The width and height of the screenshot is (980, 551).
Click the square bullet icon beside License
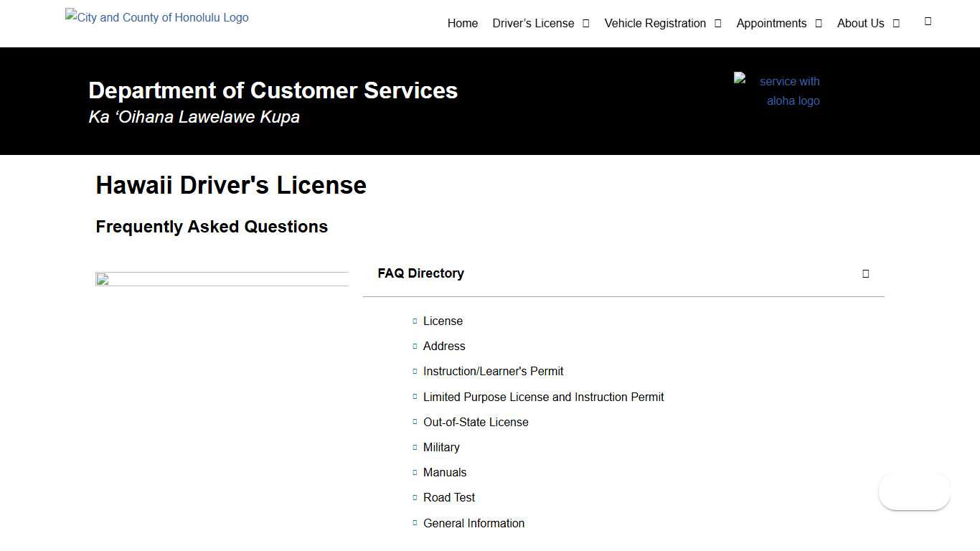(x=415, y=321)
